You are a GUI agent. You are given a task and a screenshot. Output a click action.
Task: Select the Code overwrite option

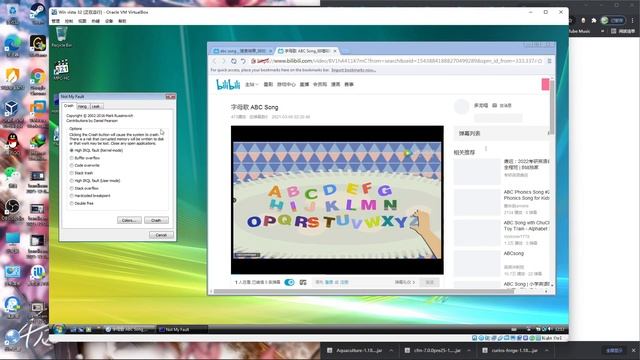point(84,165)
